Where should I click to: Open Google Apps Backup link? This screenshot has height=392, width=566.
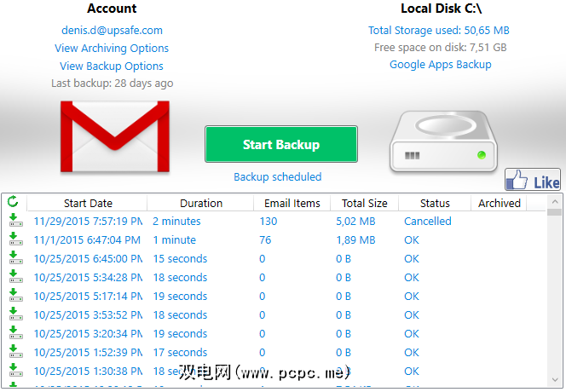click(x=440, y=64)
